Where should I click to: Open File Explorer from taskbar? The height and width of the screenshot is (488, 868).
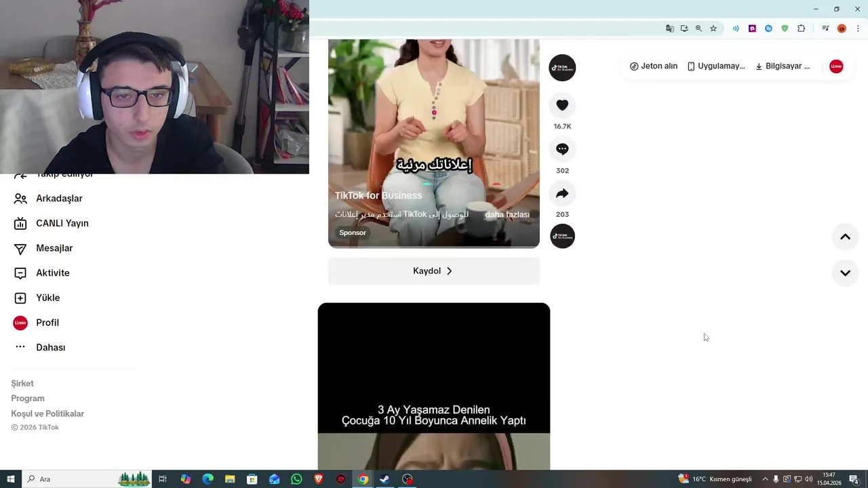pos(230,479)
